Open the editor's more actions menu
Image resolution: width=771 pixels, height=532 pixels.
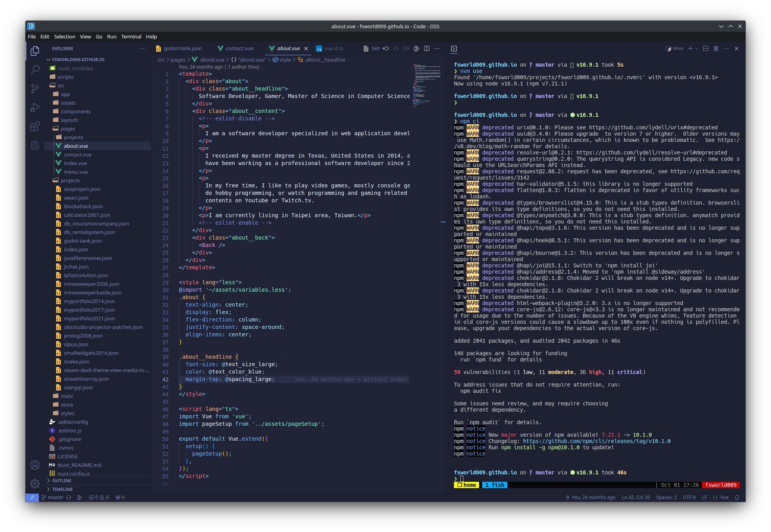[437, 49]
